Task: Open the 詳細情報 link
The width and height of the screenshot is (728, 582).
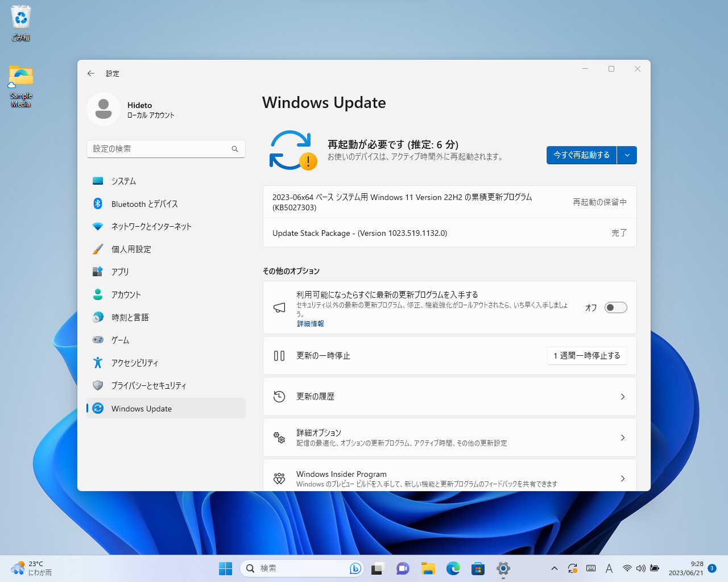Action: pyautogui.click(x=310, y=323)
